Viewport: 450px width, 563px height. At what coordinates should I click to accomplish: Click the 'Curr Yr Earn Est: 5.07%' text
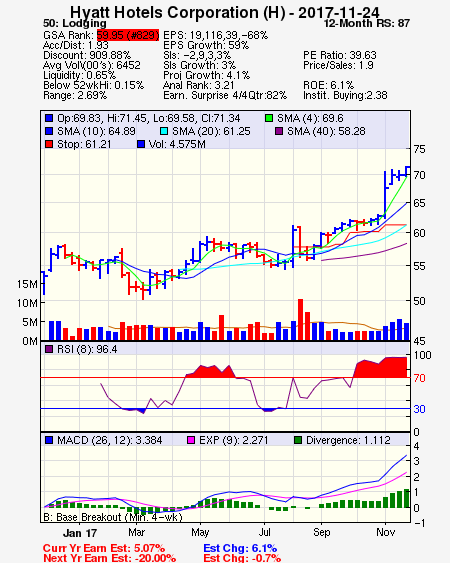pos(104,548)
